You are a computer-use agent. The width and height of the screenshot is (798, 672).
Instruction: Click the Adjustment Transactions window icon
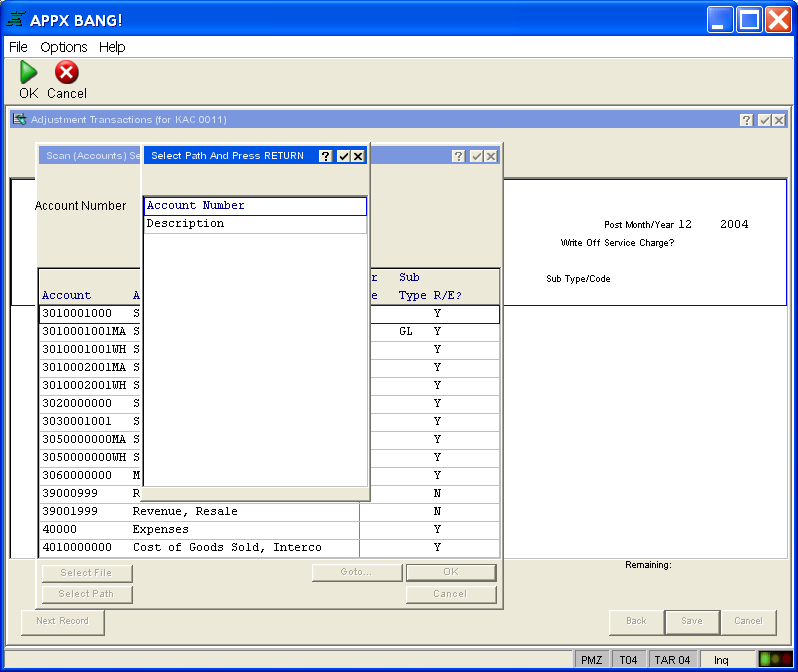[19, 119]
